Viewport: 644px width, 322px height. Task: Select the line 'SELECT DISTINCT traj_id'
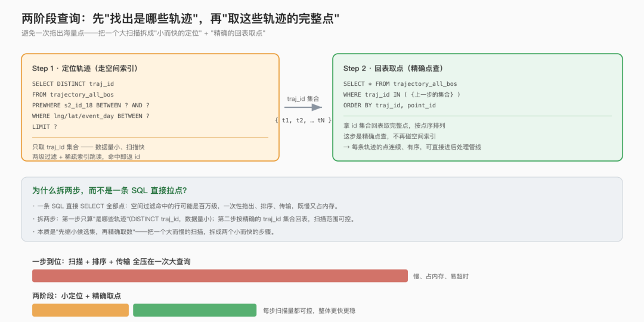pos(73,84)
